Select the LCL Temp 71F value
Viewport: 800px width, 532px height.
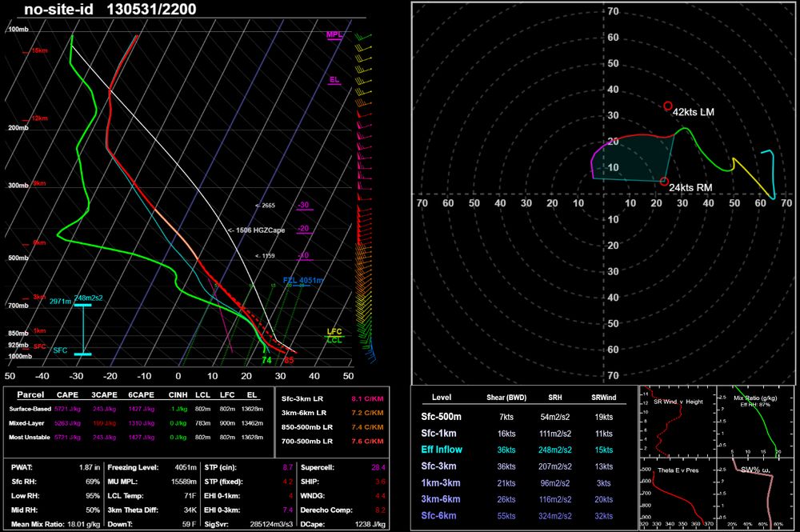pos(190,496)
